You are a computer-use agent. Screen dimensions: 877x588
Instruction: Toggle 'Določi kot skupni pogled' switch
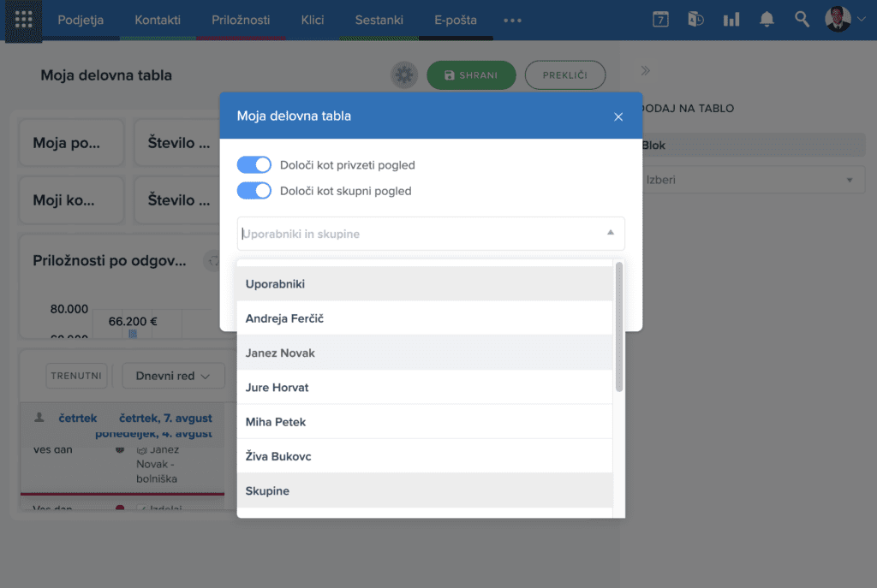pyautogui.click(x=254, y=191)
